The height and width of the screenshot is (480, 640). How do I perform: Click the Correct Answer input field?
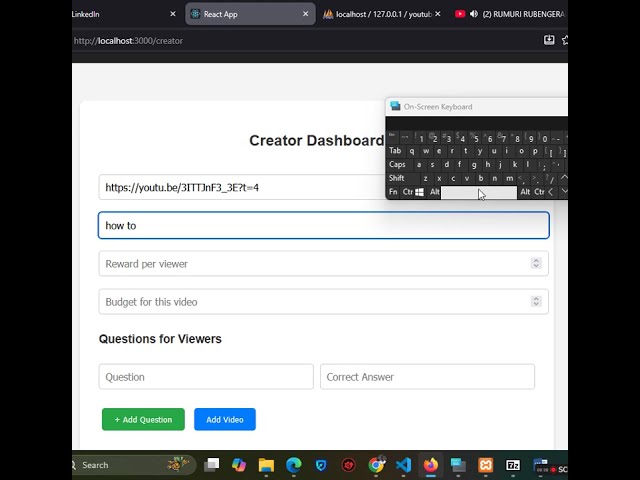[x=427, y=377]
